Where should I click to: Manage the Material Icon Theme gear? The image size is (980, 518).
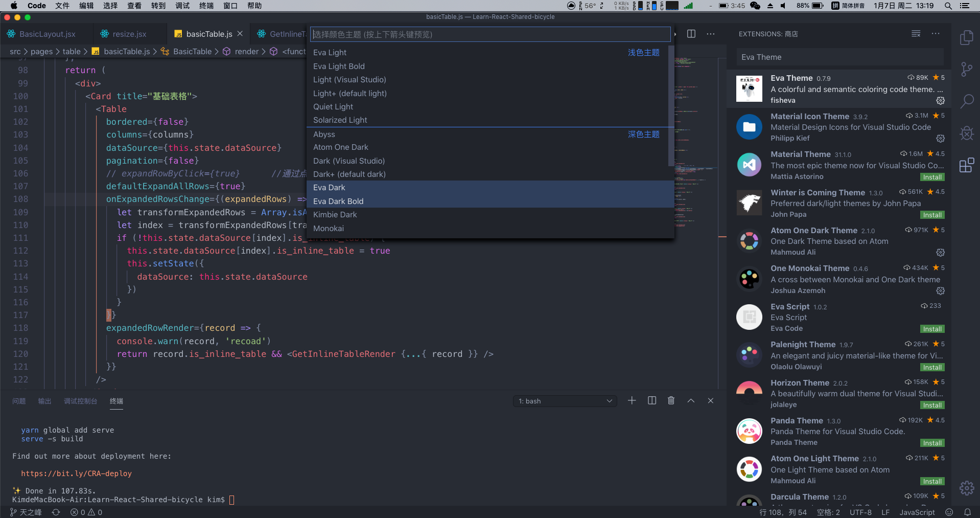point(940,139)
